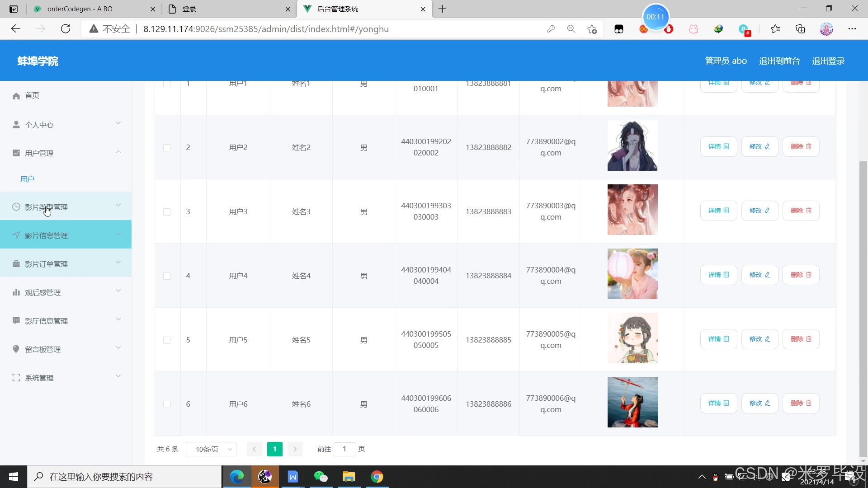Check the box beside 用户6

pyautogui.click(x=167, y=404)
